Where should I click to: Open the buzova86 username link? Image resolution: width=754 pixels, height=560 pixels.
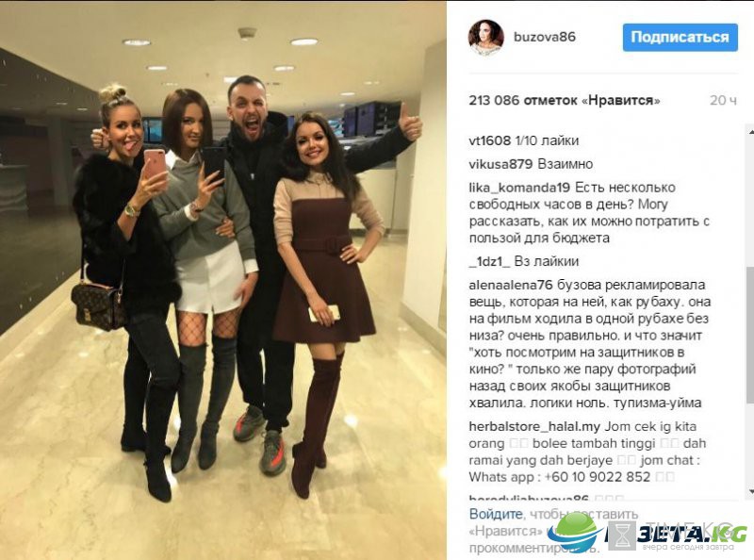[x=545, y=37]
